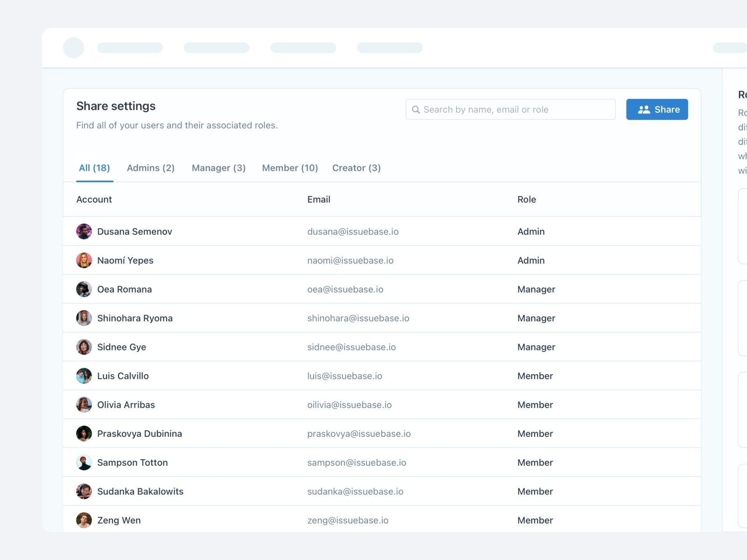Click the Role column header
This screenshot has width=747, height=560.
[527, 199]
